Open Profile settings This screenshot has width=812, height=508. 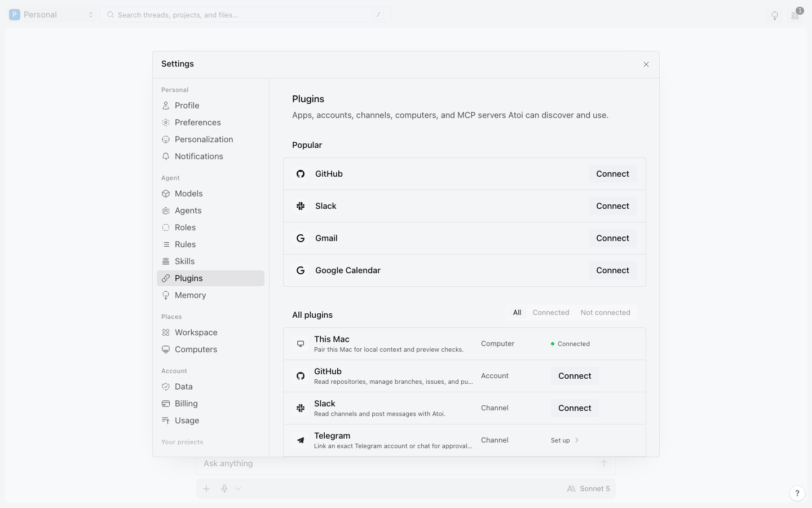(x=210, y=106)
